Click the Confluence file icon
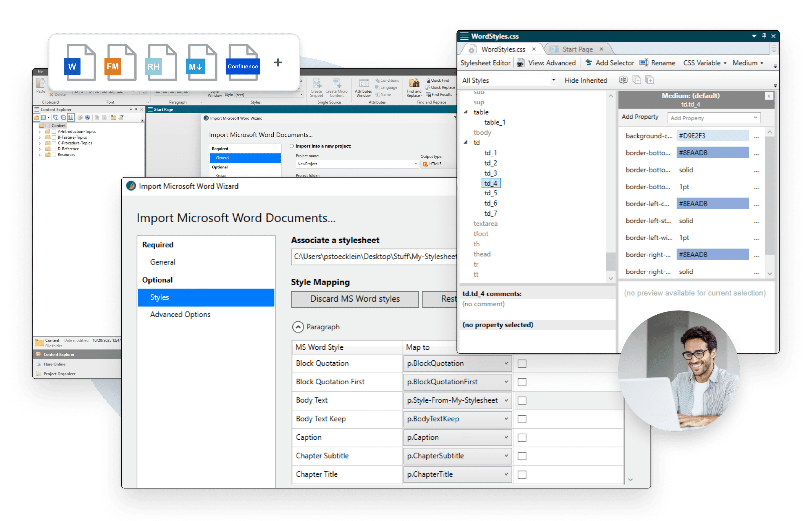The image size is (812, 521). [243, 63]
